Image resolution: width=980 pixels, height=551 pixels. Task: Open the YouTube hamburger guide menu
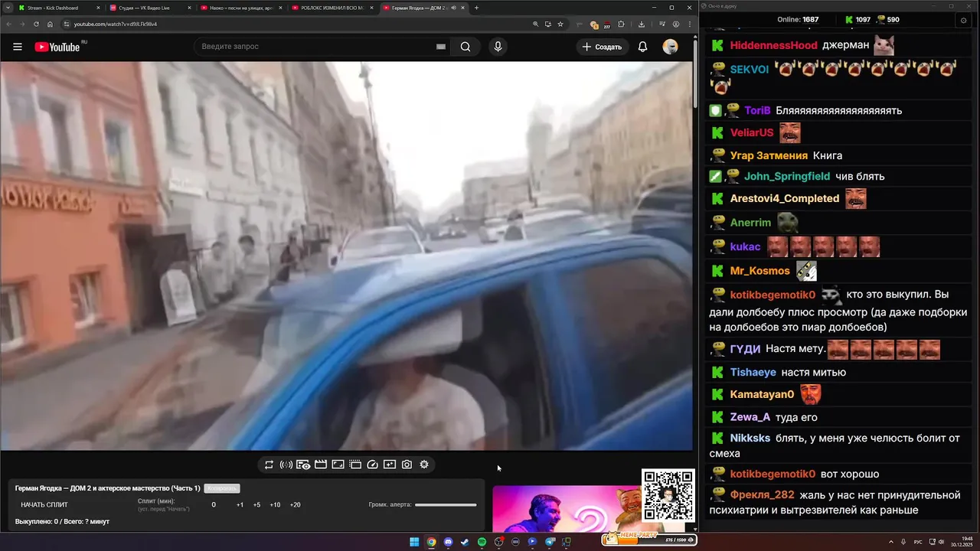pos(17,47)
